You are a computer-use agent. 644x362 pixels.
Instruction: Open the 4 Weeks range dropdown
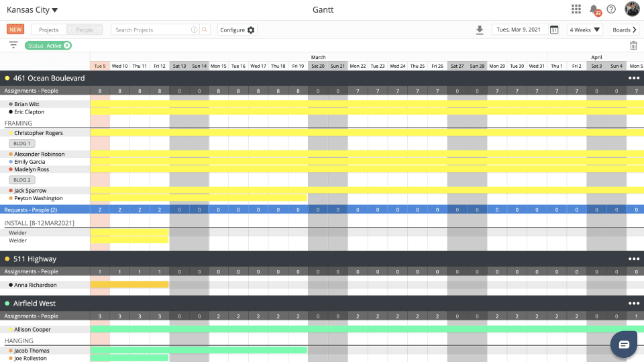(585, 30)
